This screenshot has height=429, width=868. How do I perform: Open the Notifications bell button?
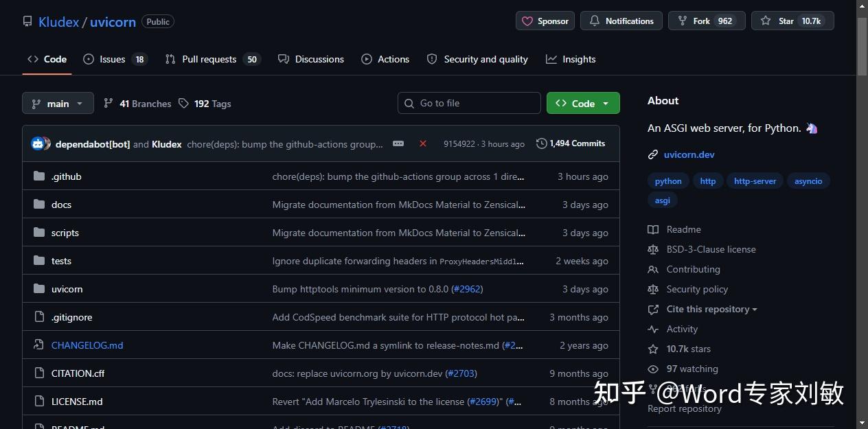pyautogui.click(x=621, y=21)
